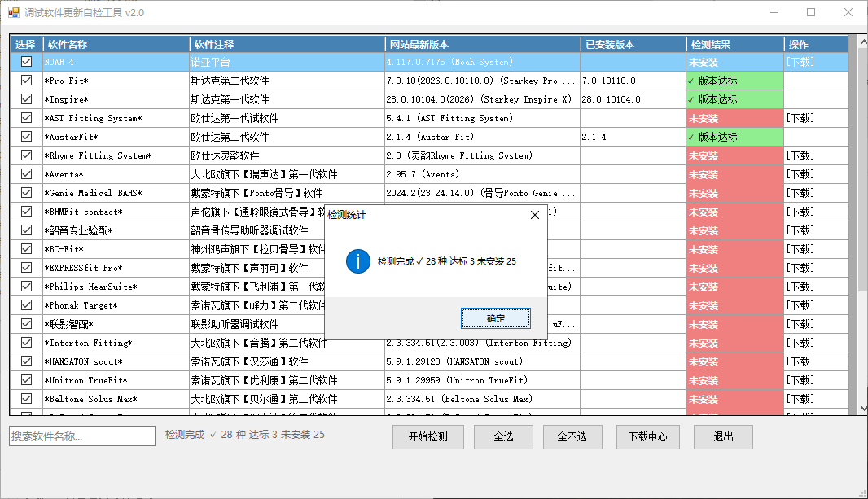The width and height of the screenshot is (868, 499).
Task: Select the 诺亚平台 note cell
Action: [x=287, y=62]
